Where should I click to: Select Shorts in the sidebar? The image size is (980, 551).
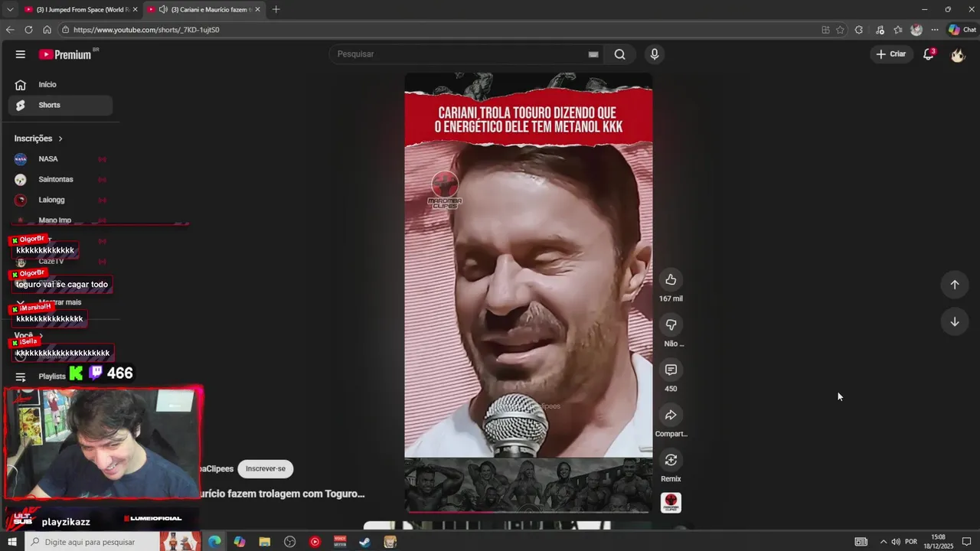(60, 105)
